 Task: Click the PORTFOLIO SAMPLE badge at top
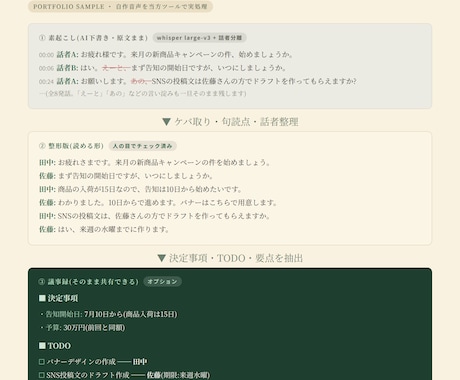pyautogui.click(x=120, y=7)
